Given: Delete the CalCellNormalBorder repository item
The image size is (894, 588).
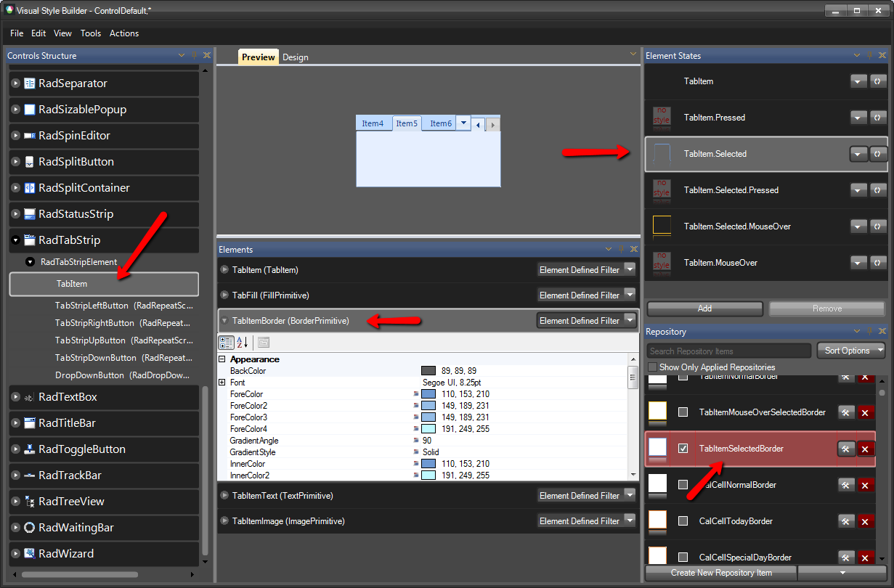Looking at the screenshot, I should click(x=865, y=485).
